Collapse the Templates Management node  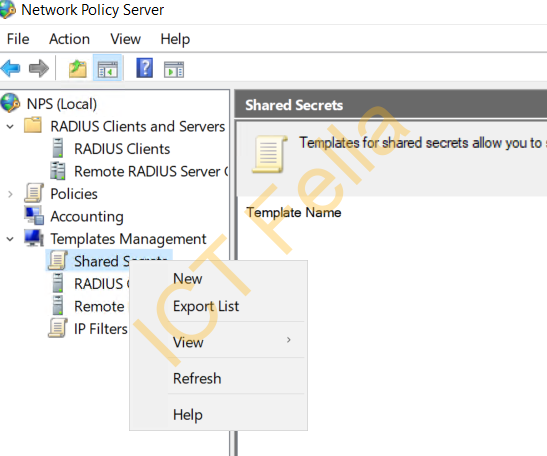click(x=10, y=239)
